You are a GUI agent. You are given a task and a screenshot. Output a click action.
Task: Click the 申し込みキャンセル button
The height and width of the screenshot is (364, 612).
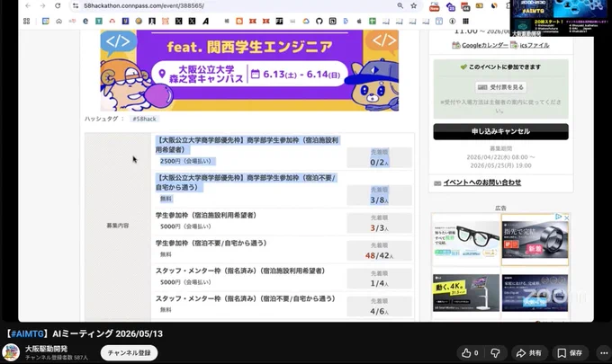(500, 132)
